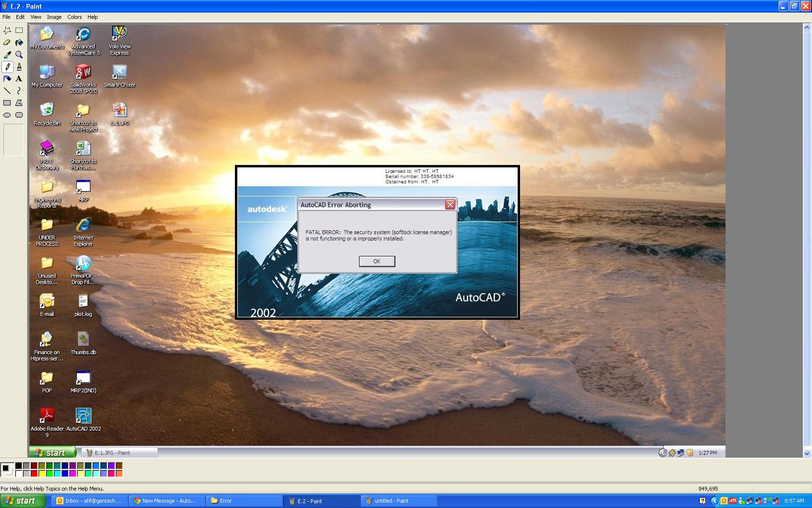Select the Rounded Rectangle tool
This screenshot has width=812, height=508.
click(19, 115)
